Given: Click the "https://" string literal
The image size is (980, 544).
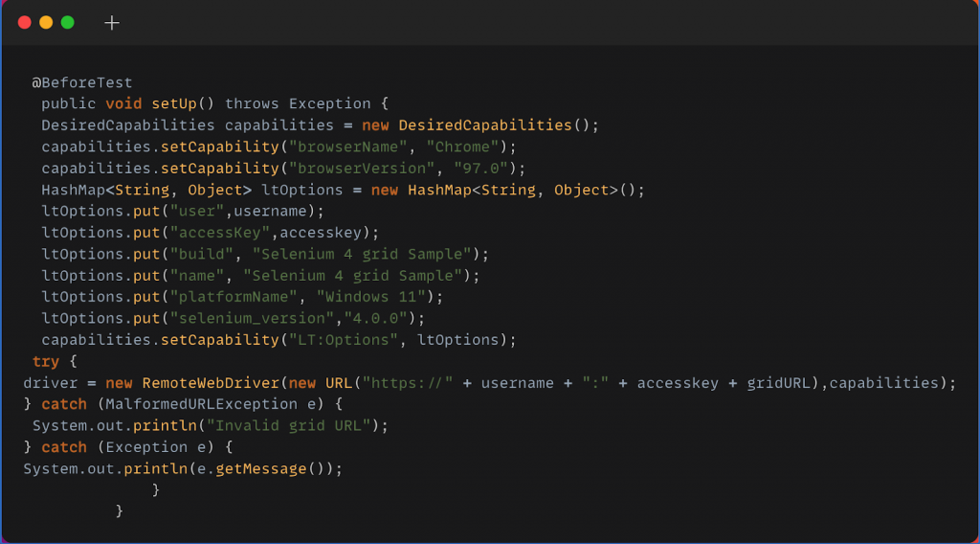Looking at the screenshot, I should (x=408, y=383).
